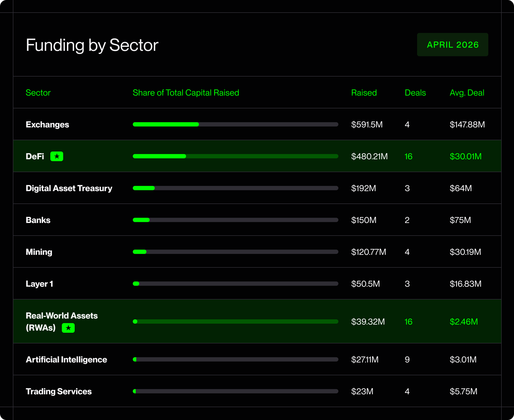Screen dimensions: 514x420
Task: Click the DeFi share progress bar
Action: (x=236, y=156)
